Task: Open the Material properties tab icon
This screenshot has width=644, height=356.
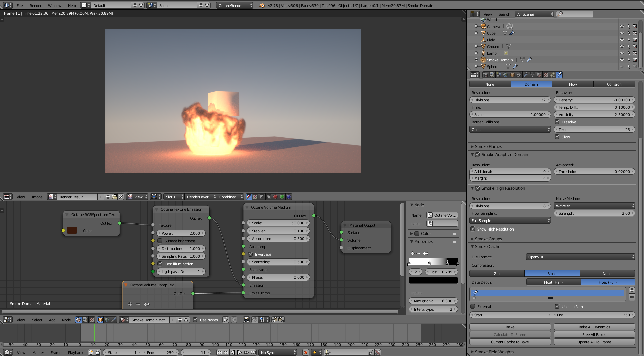Action: click(539, 75)
